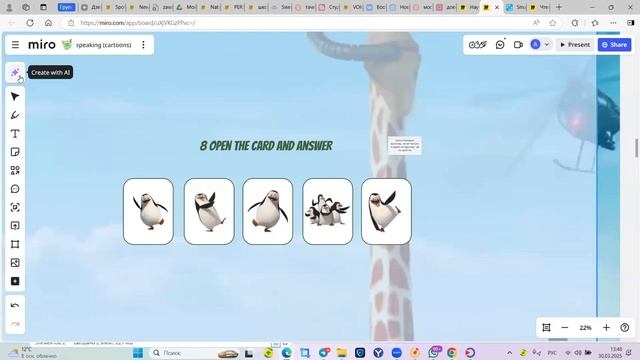Open the Windows Start menu
640x360 pixels.
(138, 353)
